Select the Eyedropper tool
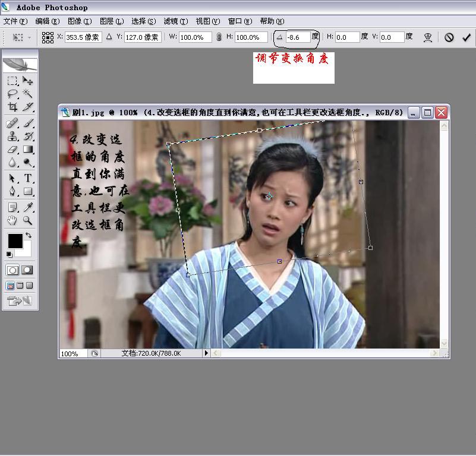 click(x=27, y=207)
